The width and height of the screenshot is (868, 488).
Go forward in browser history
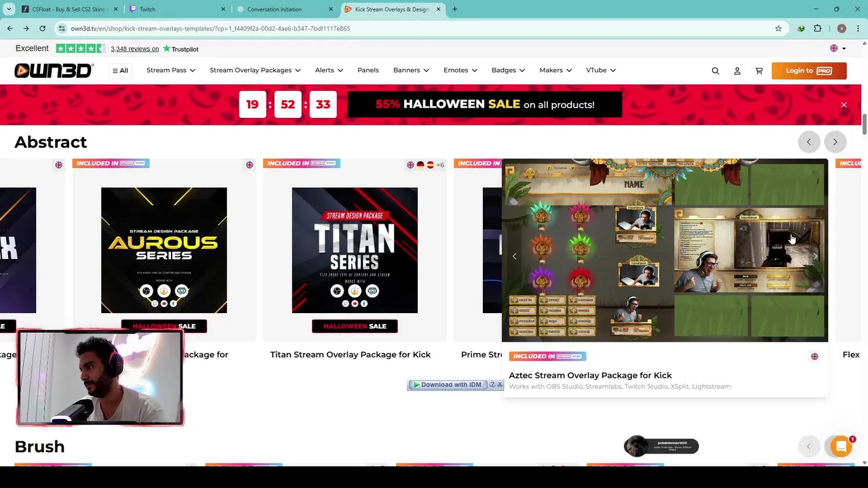26,28
